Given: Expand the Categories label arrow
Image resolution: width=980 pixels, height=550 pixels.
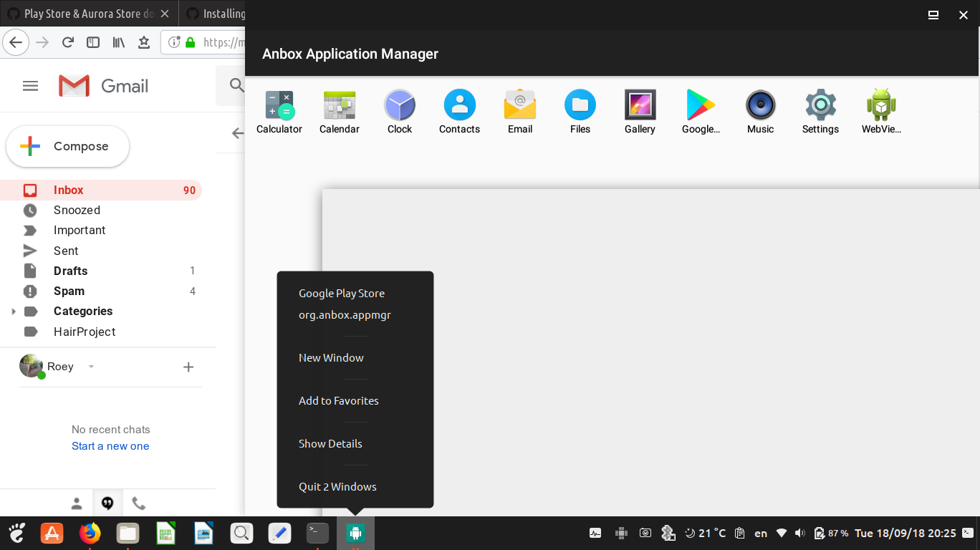Looking at the screenshot, I should (x=13, y=312).
